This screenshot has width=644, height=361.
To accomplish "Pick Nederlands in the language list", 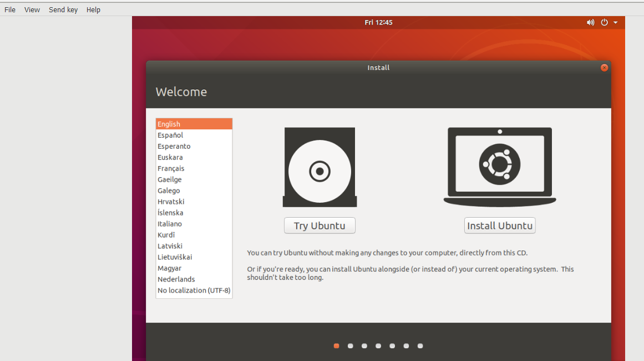I will point(176,279).
